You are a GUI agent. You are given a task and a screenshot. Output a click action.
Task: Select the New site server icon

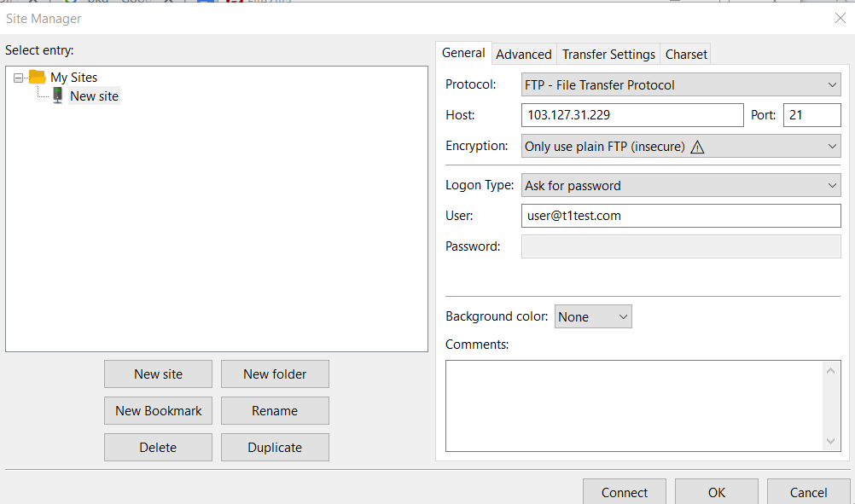pos(57,96)
